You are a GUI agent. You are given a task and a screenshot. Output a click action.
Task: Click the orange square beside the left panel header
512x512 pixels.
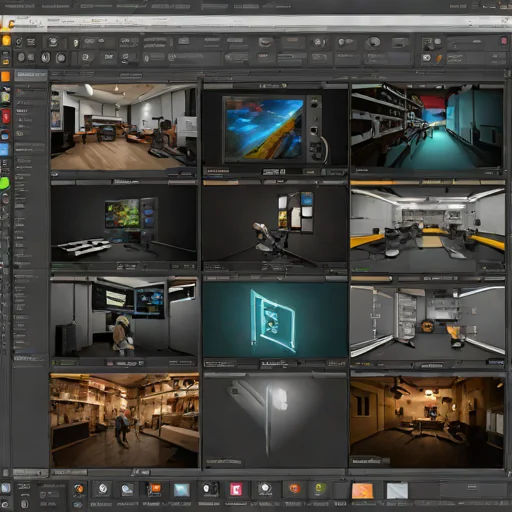[6, 76]
